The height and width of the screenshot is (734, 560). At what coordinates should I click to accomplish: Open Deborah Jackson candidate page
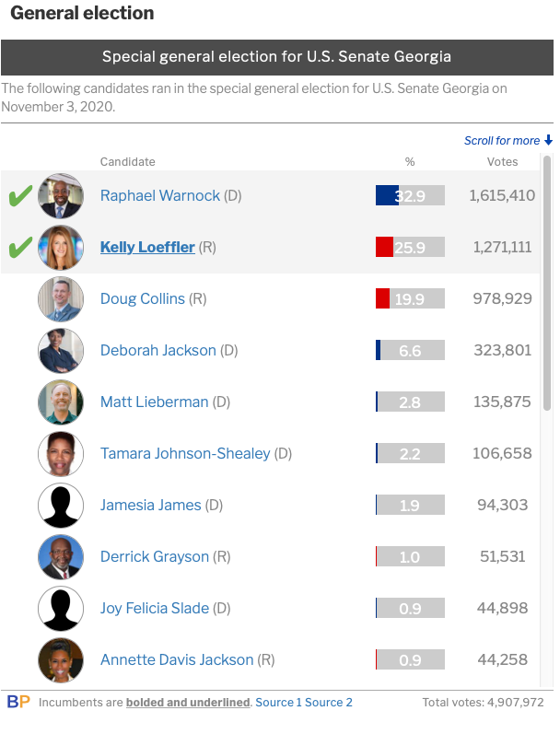[x=158, y=350]
